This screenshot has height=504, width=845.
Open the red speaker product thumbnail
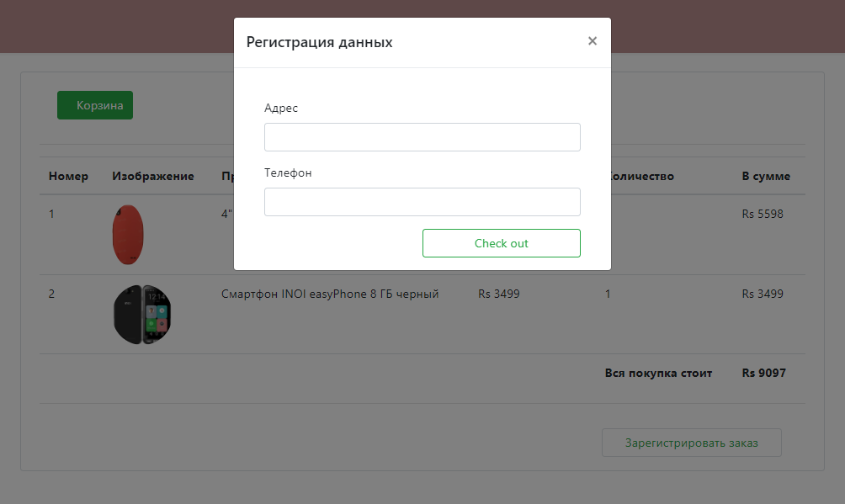127,234
